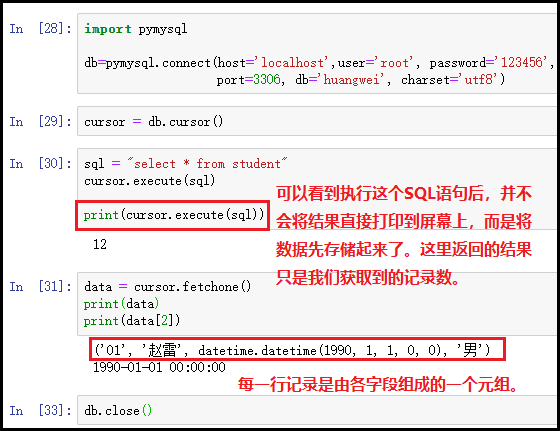Select cell 33 with db.close()

click(317, 410)
